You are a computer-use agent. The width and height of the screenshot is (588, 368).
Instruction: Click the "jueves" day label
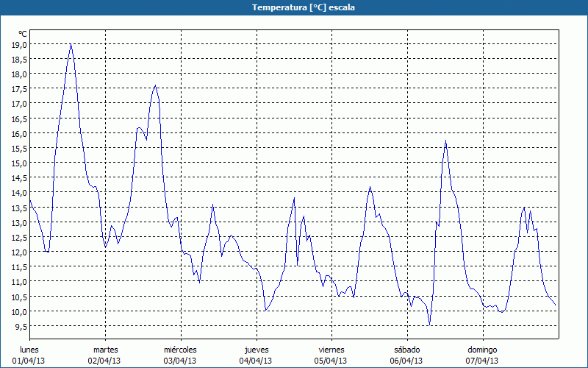coord(256,349)
